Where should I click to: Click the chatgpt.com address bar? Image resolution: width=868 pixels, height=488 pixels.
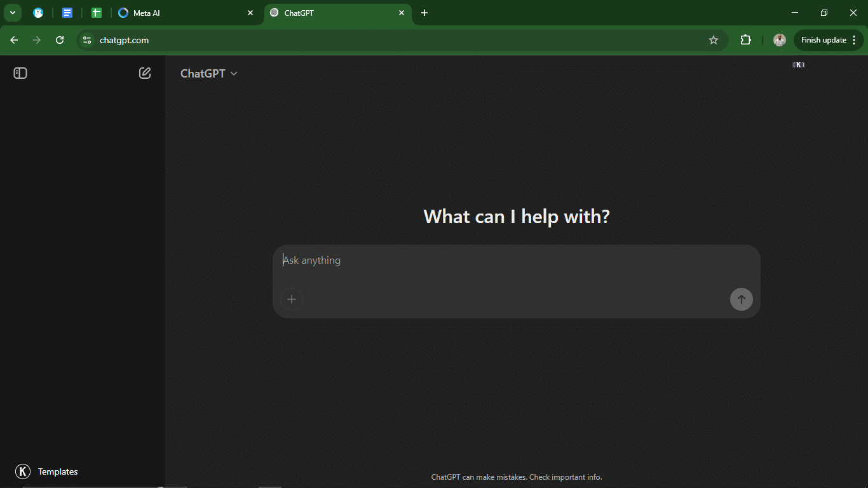(402, 40)
